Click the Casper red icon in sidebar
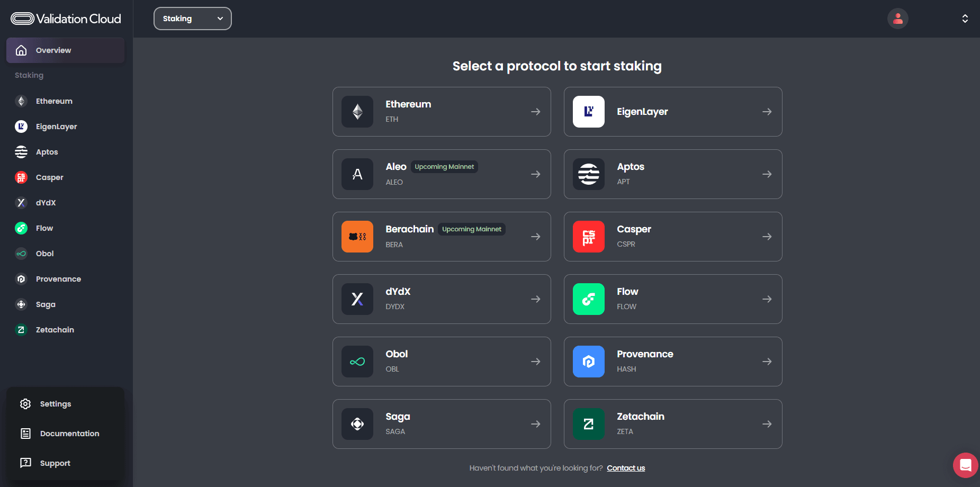980x487 pixels. tap(21, 177)
